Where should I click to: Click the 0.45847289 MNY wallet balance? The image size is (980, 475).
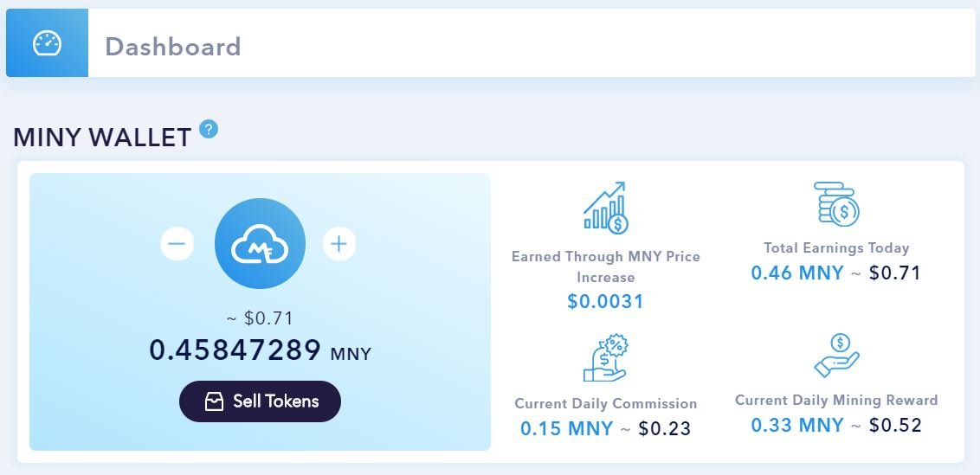260,350
